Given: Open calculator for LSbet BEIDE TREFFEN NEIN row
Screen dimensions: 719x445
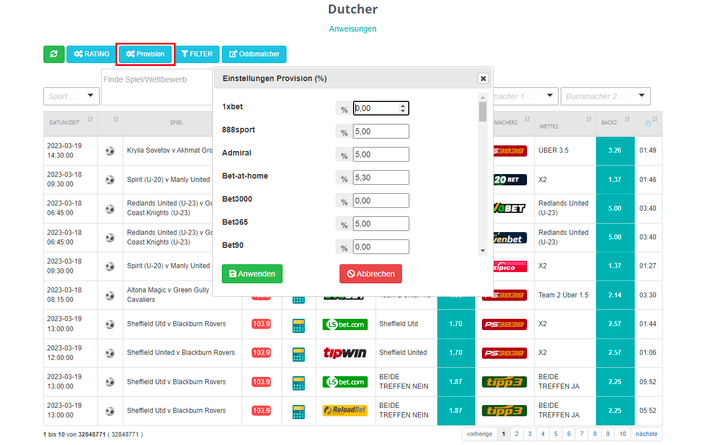Looking at the screenshot, I should click(299, 383).
